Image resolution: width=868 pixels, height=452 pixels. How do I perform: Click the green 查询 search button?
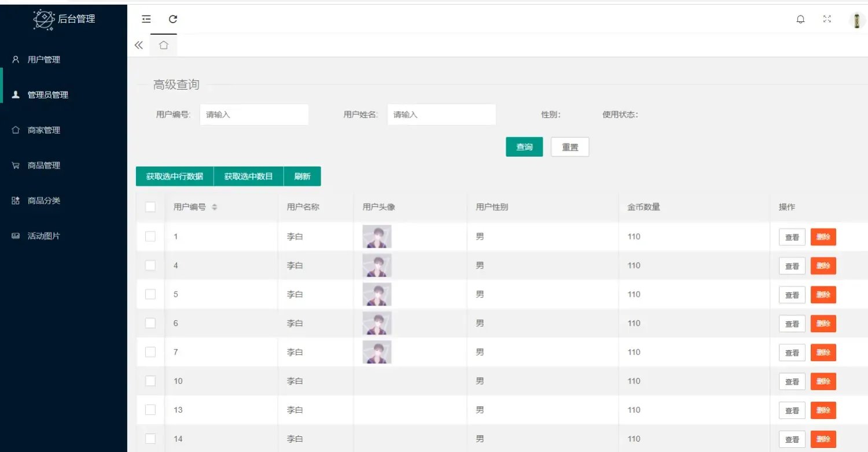(x=524, y=147)
